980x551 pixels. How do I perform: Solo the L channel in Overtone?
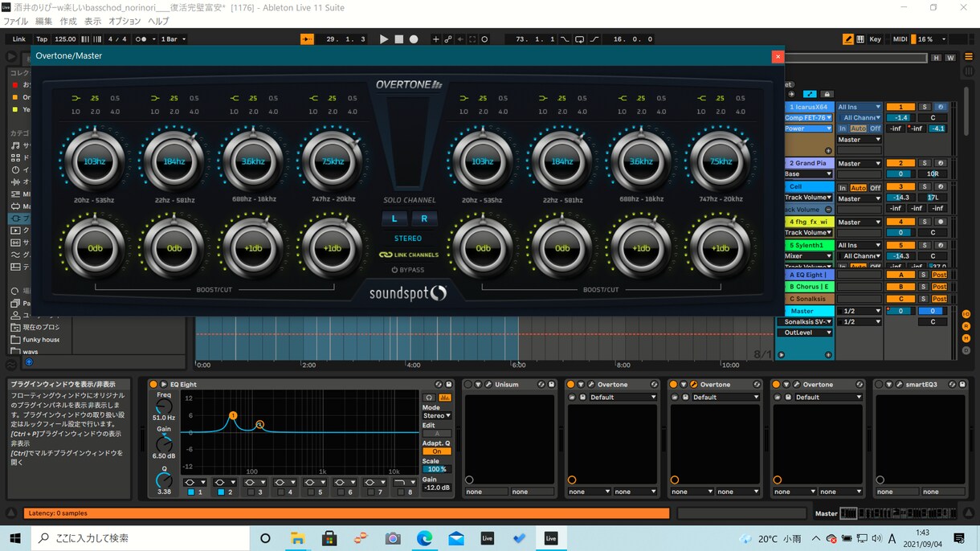pyautogui.click(x=394, y=218)
